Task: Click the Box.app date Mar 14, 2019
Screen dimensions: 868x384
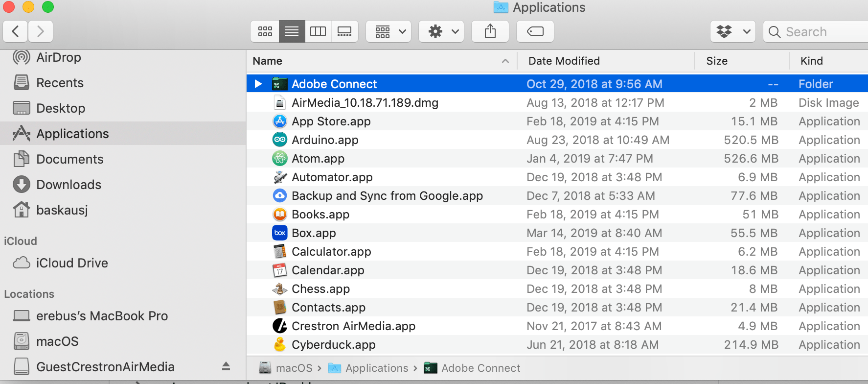Action: (594, 233)
